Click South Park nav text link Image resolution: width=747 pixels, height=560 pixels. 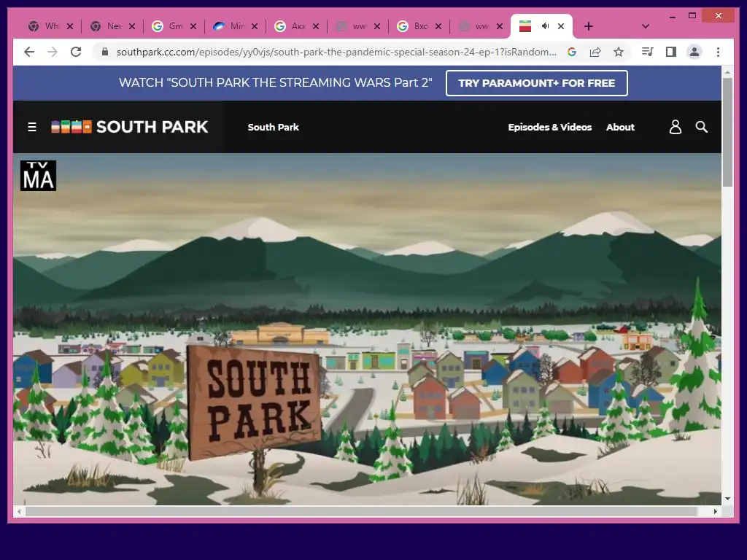pos(273,127)
